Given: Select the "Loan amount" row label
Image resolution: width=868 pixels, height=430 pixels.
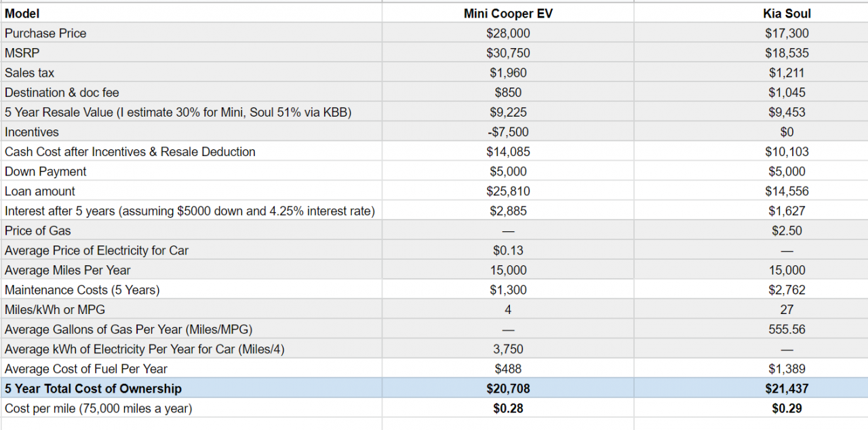Looking at the screenshot, I should [x=40, y=191].
